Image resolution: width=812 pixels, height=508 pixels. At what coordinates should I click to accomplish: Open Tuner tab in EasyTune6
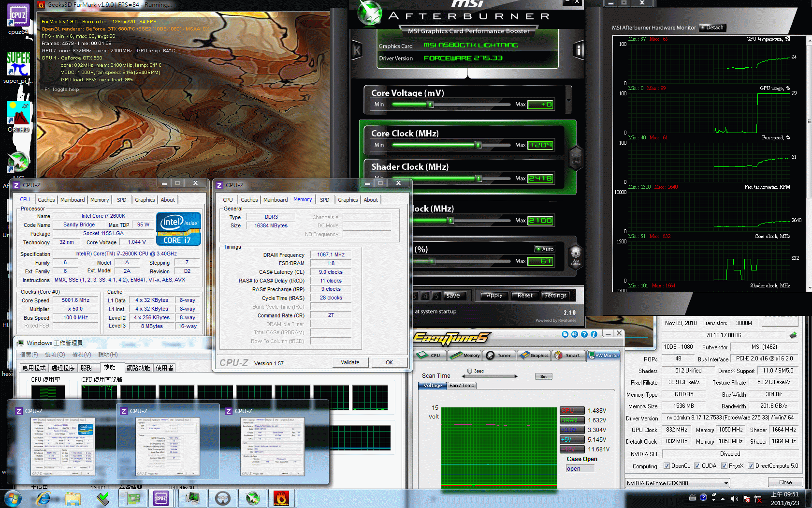[499, 355]
